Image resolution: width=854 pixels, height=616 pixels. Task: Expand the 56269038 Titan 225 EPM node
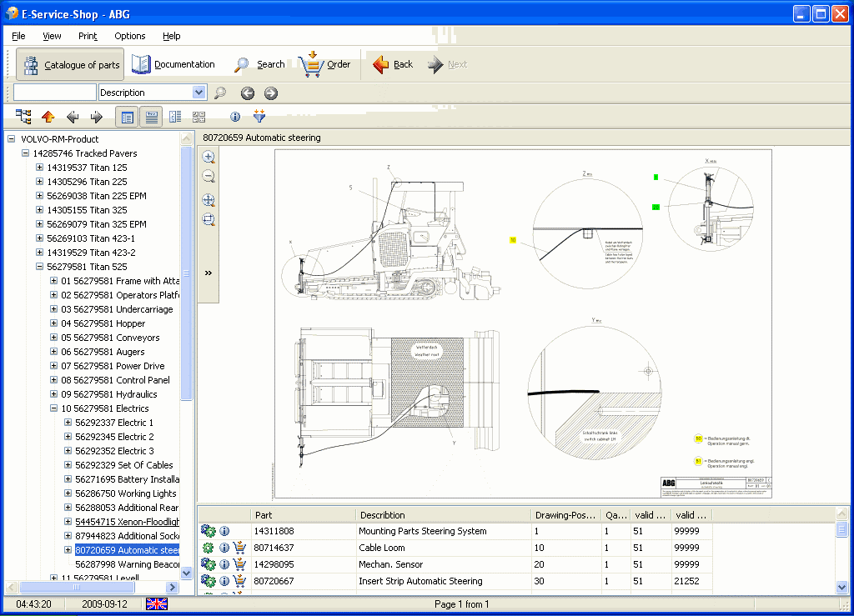pyautogui.click(x=39, y=195)
